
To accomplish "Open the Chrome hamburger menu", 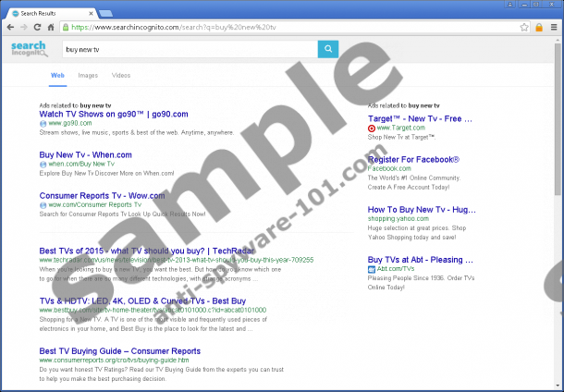I will tap(553, 27).
